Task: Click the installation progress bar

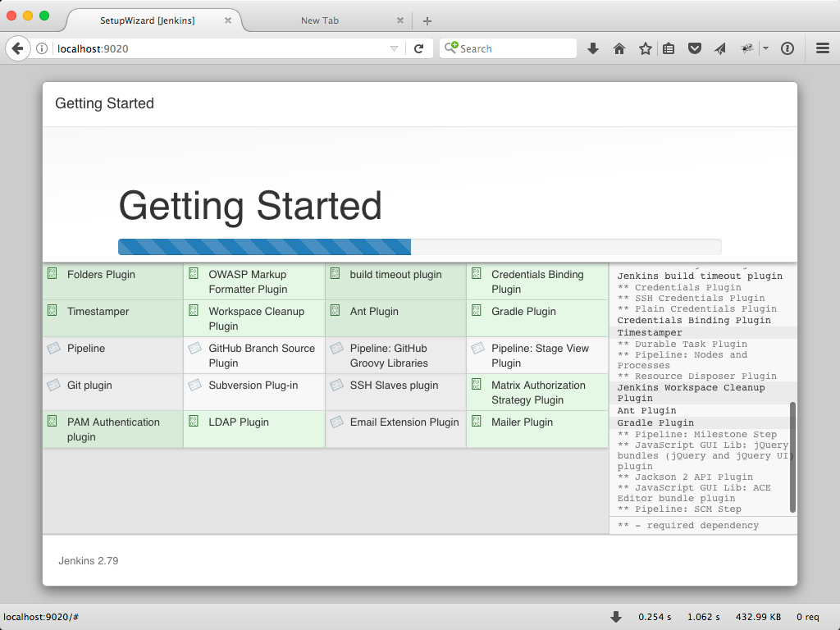Action: coord(419,247)
